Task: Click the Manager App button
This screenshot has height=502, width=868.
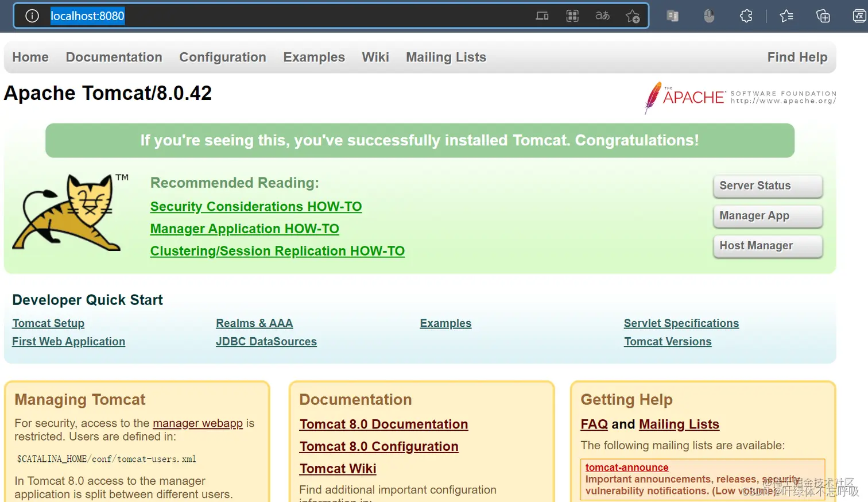Action: (768, 216)
